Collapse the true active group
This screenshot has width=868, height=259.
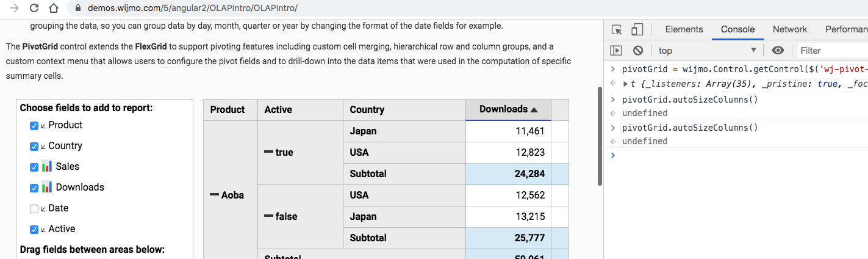click(269, 152)
